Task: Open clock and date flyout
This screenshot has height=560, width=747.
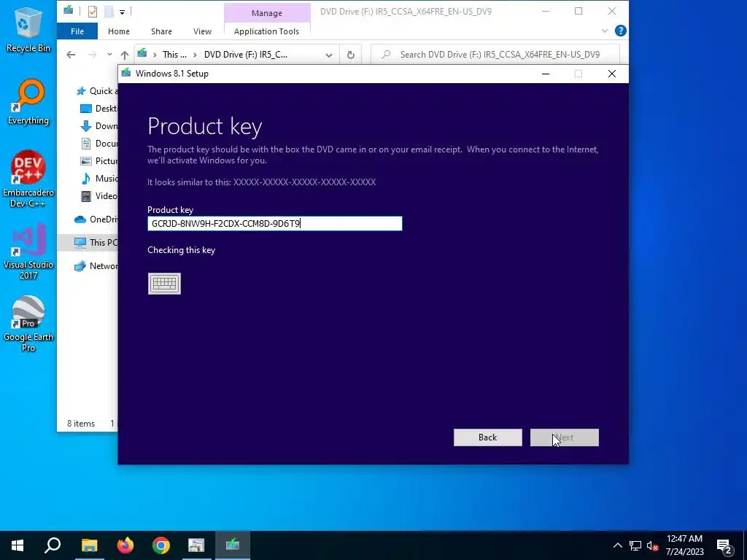Action: pos(684,545)
